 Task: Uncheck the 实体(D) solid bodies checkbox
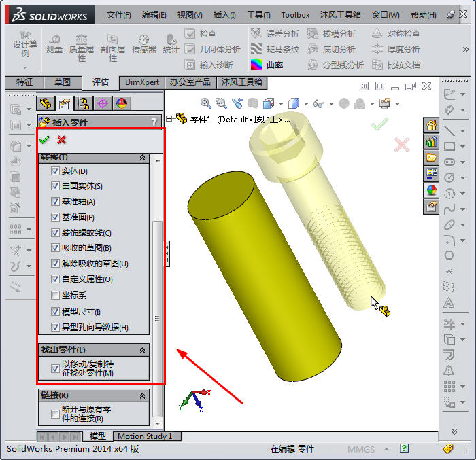coord(56,171)
